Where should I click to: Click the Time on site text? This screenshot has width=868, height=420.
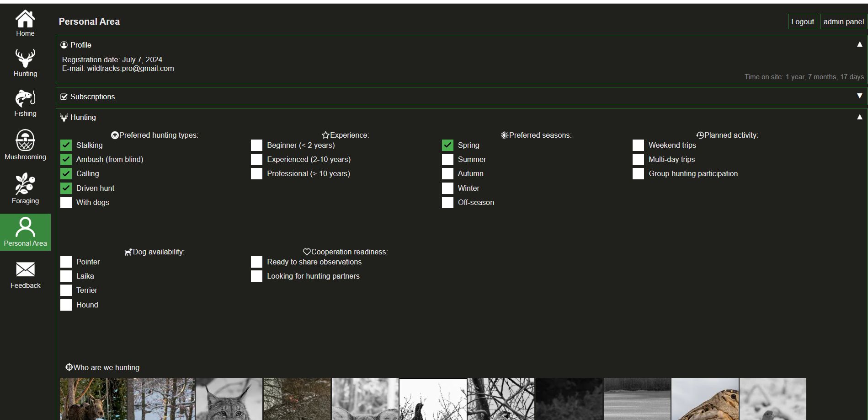tap(804, 77)
